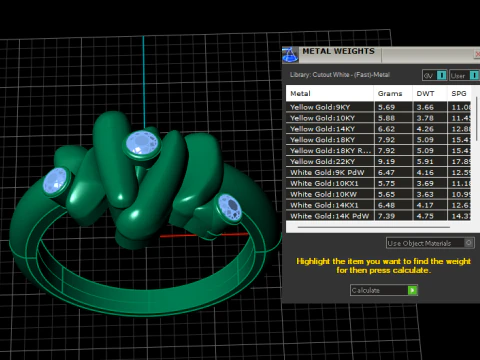This screenshot has width=480, height=360.
Task: Select the Yellow Gold:10KY row
Action: pyautogui.click(x=378, y=118)
